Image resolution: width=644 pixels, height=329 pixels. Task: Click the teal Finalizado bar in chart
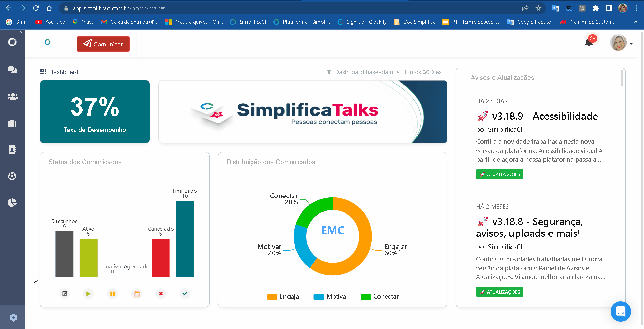click(185, 239)
